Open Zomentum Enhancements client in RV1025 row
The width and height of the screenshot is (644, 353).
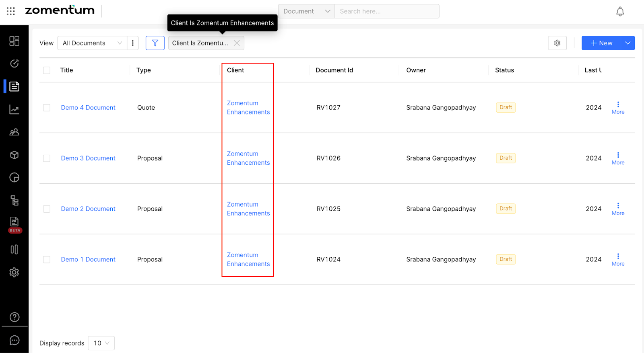pyautogui.click(x=248, y=209)
